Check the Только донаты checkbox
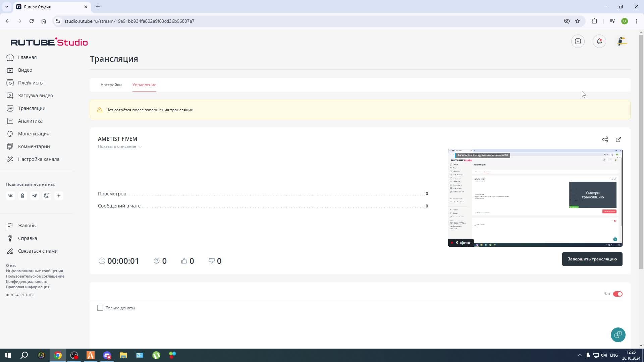644x362 pixels. 100,308
